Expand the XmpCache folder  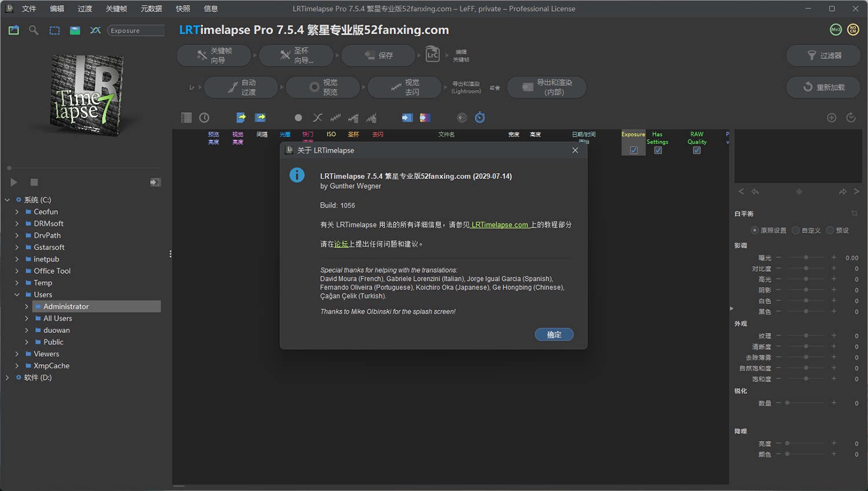[x=17, y=366]
